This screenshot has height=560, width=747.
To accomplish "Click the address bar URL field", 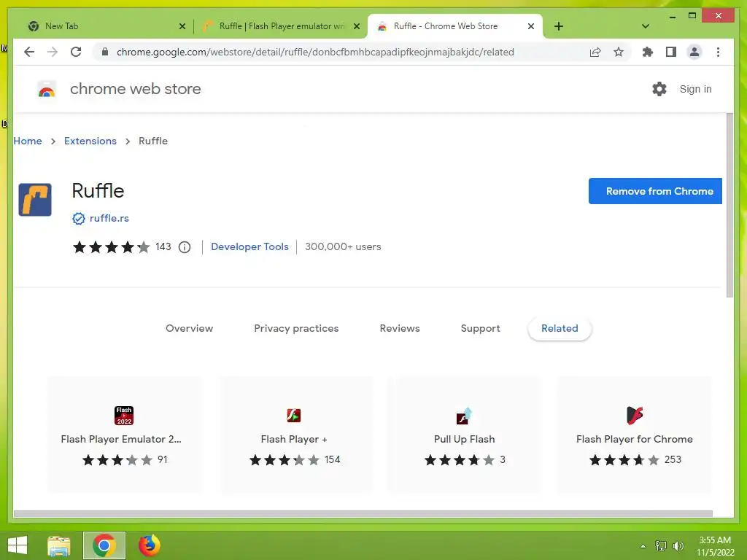I will [x=315, y=52].
